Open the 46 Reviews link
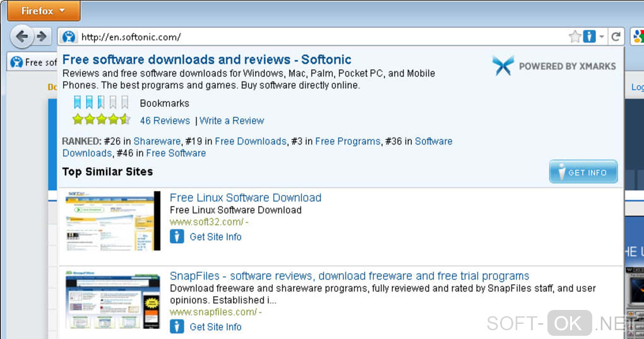This screenshot has height=339, width=644. [x=165, y=121]
